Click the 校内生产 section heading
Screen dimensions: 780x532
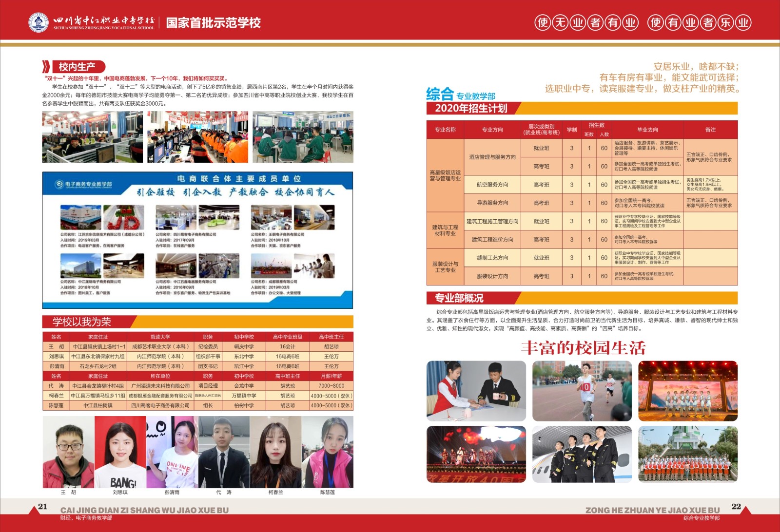click(77, 67)
